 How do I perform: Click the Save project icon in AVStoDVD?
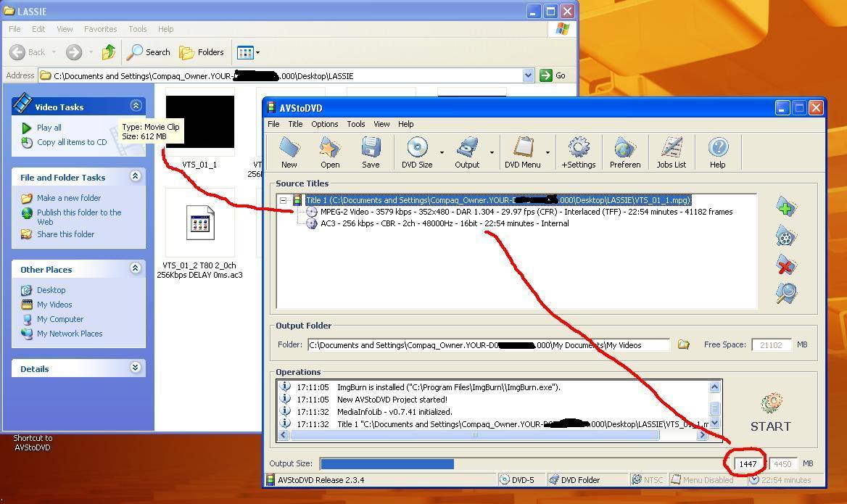371,152
